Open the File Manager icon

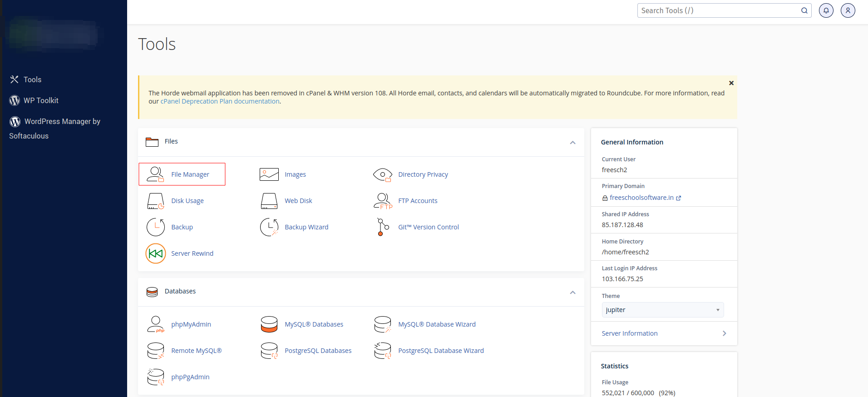(155, 174)
